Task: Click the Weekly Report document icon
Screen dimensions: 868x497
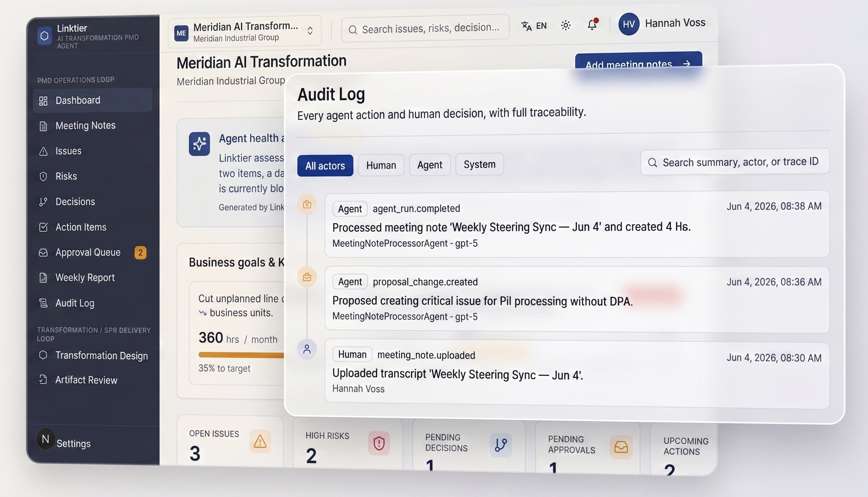Action: click(43, 278)
